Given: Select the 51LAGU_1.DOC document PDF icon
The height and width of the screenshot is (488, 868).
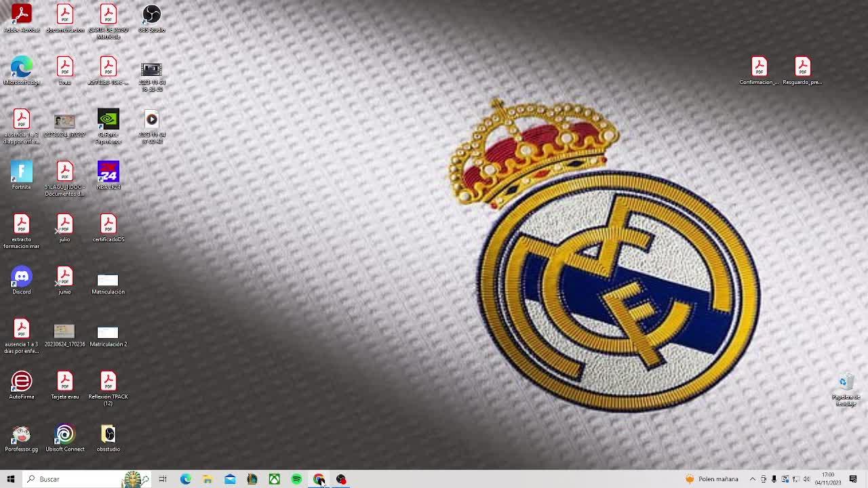Looking at the screenshot, I should (x=65, y=179).
